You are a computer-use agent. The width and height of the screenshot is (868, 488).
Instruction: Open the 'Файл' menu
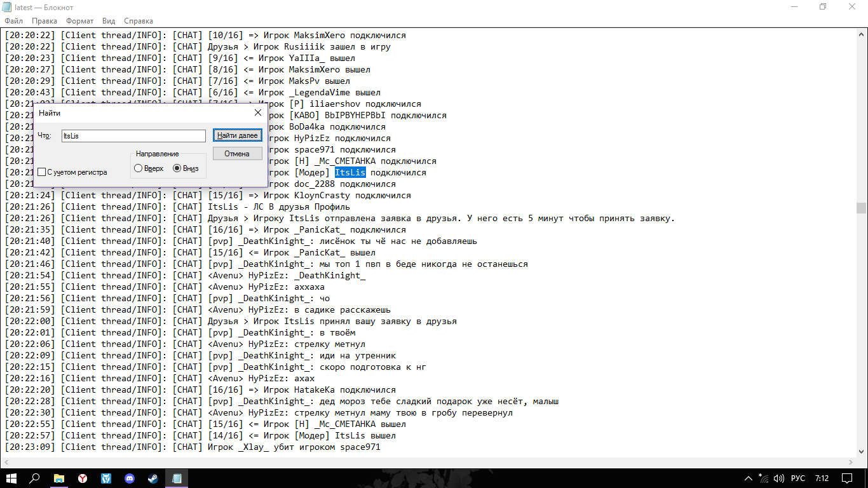(14, 21)
